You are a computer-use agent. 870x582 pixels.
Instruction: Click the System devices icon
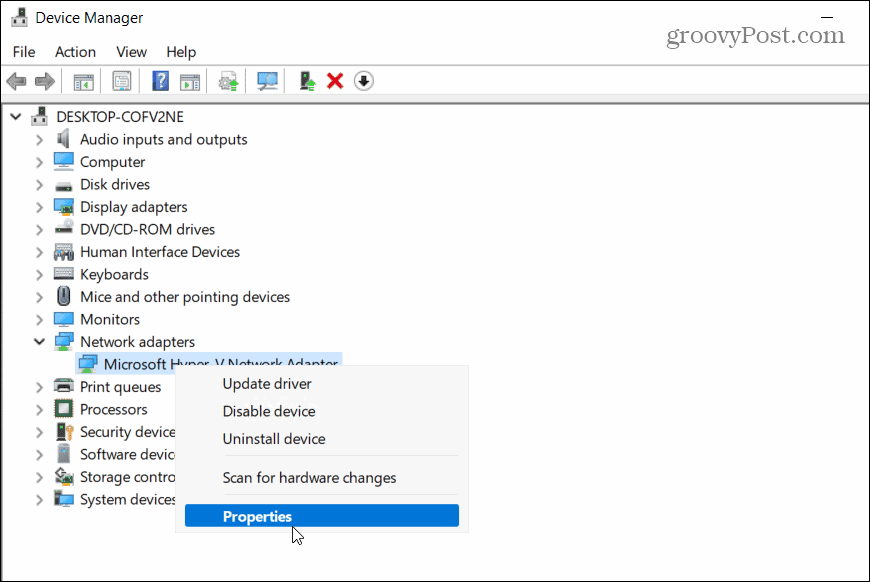tap(64, 498)
